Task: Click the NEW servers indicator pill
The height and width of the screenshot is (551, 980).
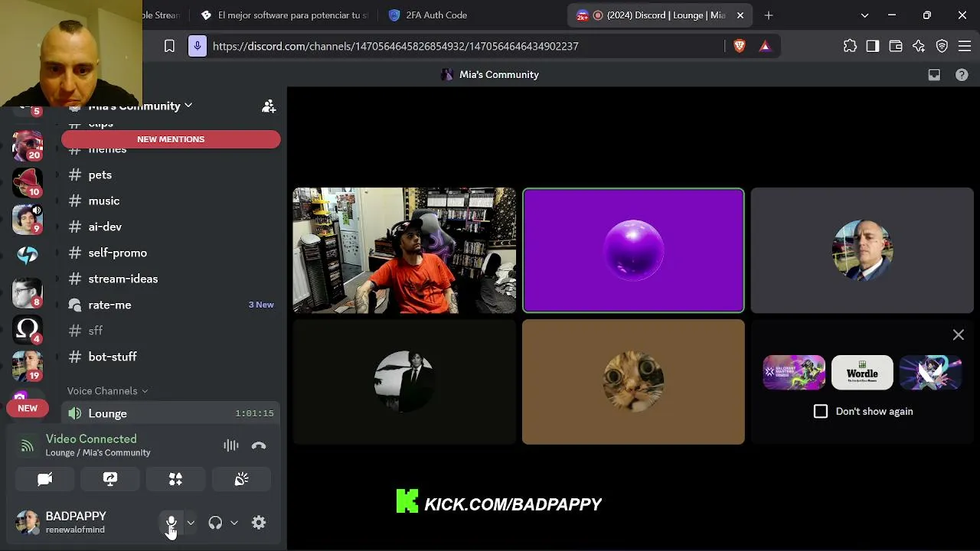Action: (28, 409)
